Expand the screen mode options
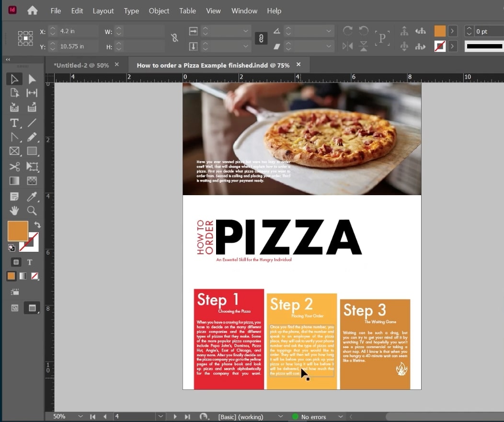The image size is (504, 422). [x=32, y=307]
